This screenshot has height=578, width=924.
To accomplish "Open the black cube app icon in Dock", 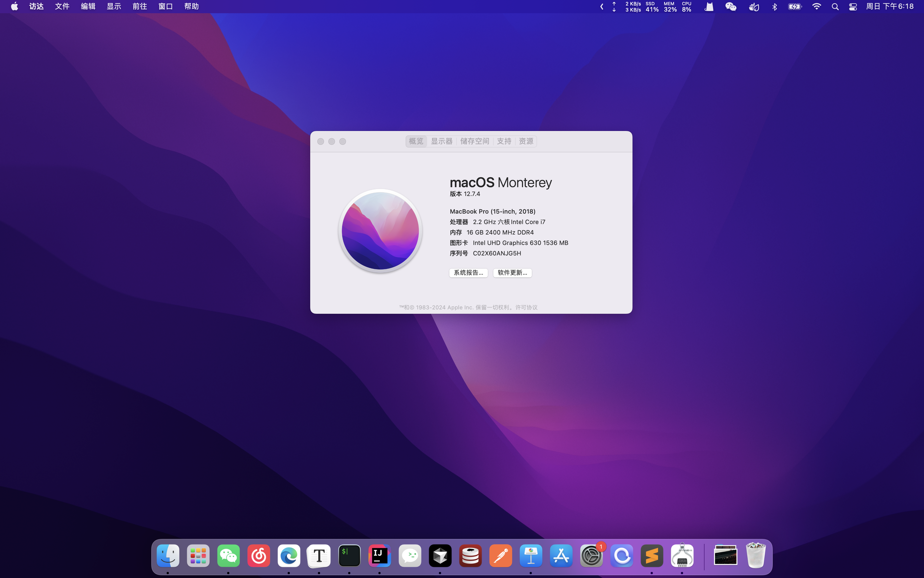I will coord(440,555).
